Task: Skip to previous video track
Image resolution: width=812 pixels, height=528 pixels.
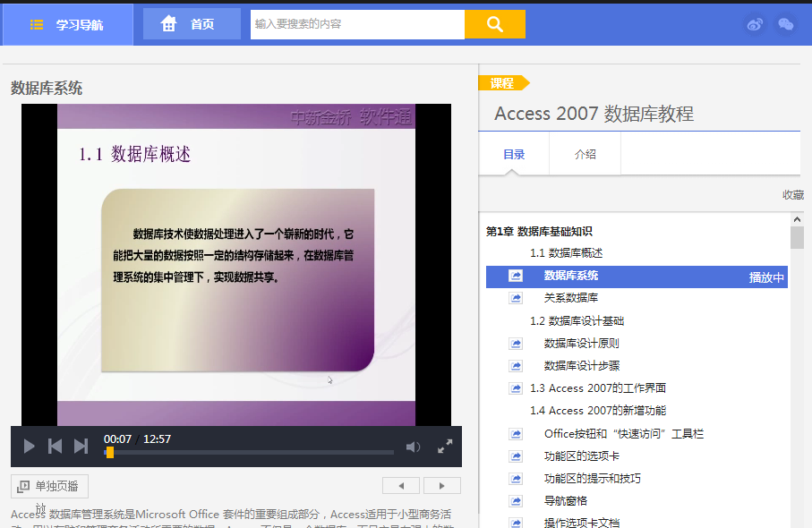Action: 55,447
